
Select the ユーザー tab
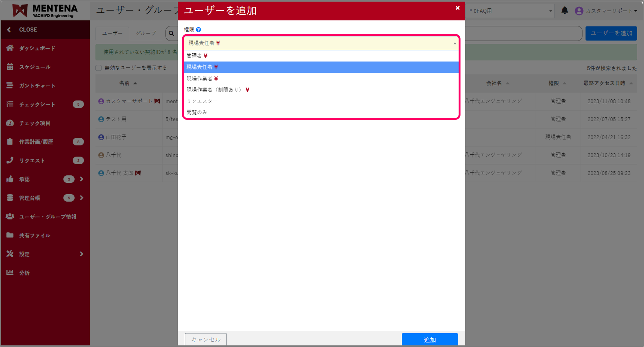tap(112, 33)
